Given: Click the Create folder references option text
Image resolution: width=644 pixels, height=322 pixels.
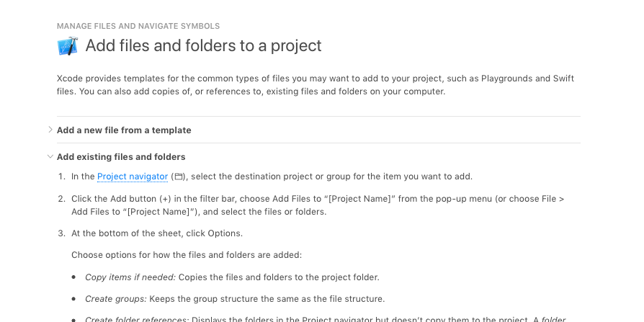Looking at the screenshot, I should 137,320.
